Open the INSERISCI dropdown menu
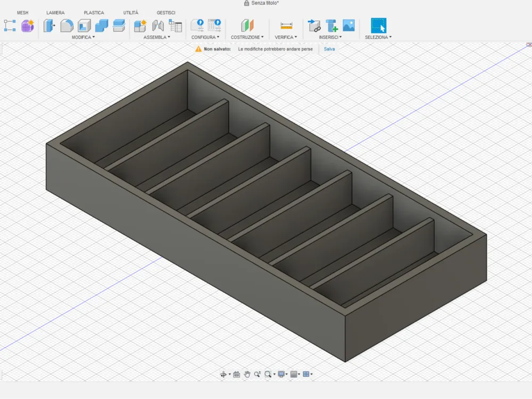The height and width of the screenshot is (399, 532). point(330,37)
